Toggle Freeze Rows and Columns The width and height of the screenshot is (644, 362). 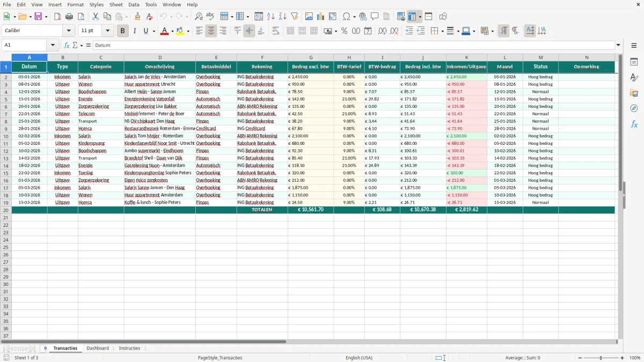pyautogui.click(x=412, y=17)
